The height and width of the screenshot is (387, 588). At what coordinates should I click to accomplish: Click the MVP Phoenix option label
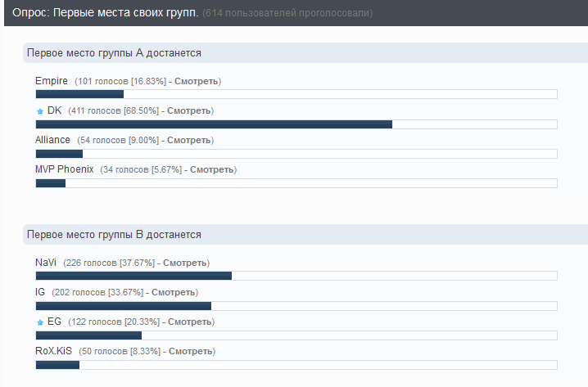click(x=65, y=169)
